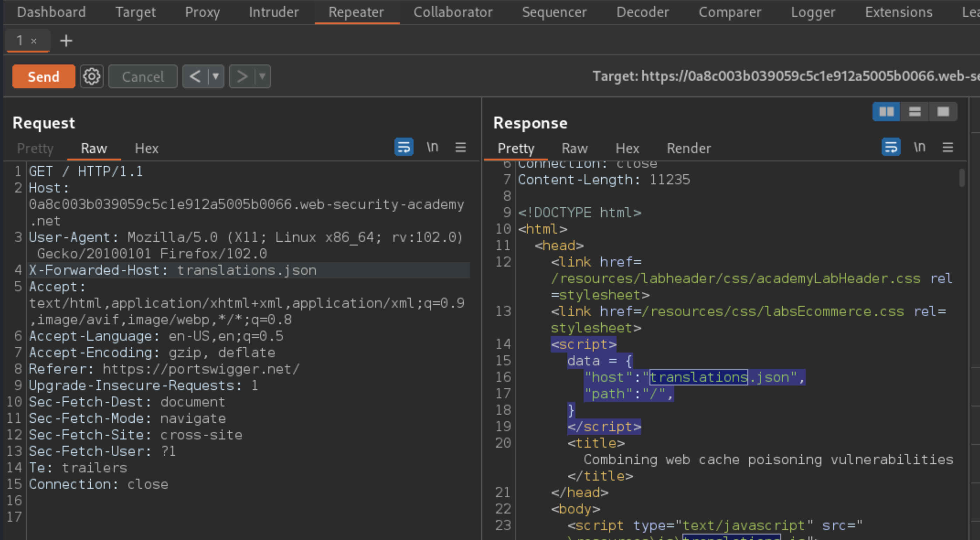Go forward to next request
980x540 pixels.
coord(242,76)
